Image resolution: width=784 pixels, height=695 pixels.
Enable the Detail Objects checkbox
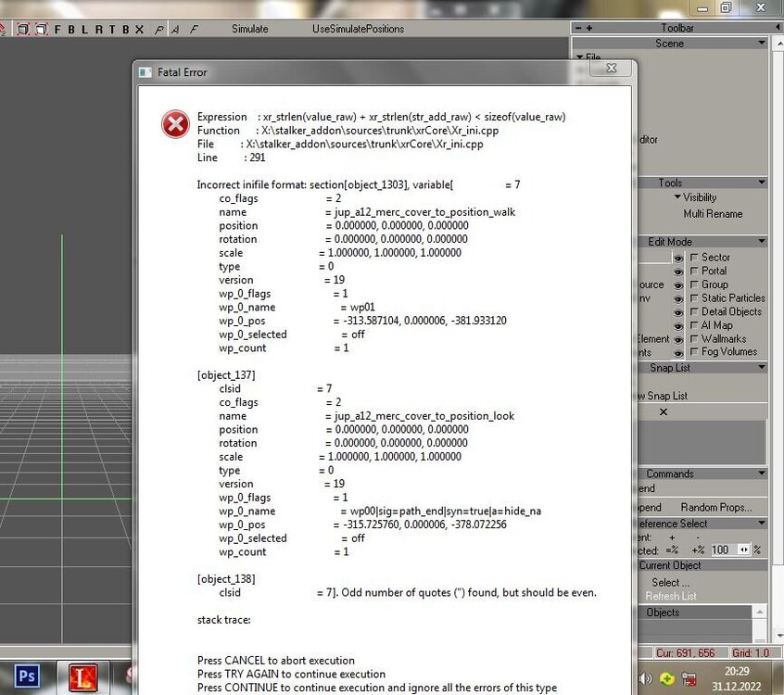point(694,311)
